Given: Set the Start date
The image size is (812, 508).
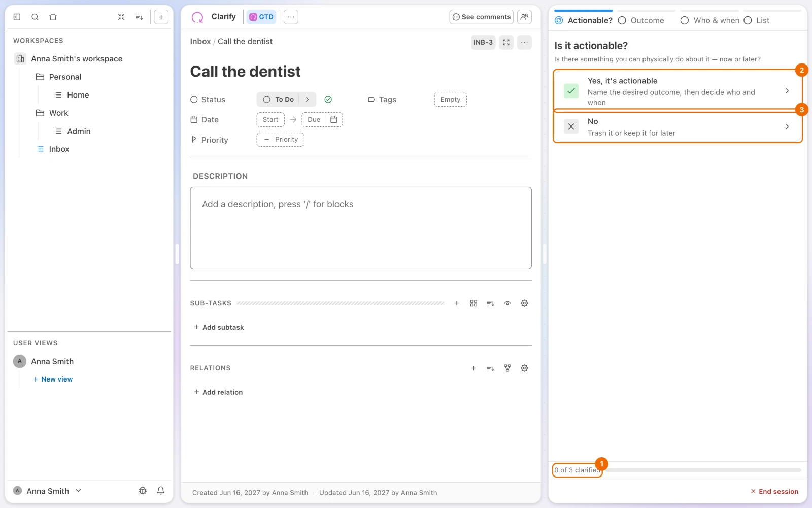Looking at the screenshot, I should [270, 120].
